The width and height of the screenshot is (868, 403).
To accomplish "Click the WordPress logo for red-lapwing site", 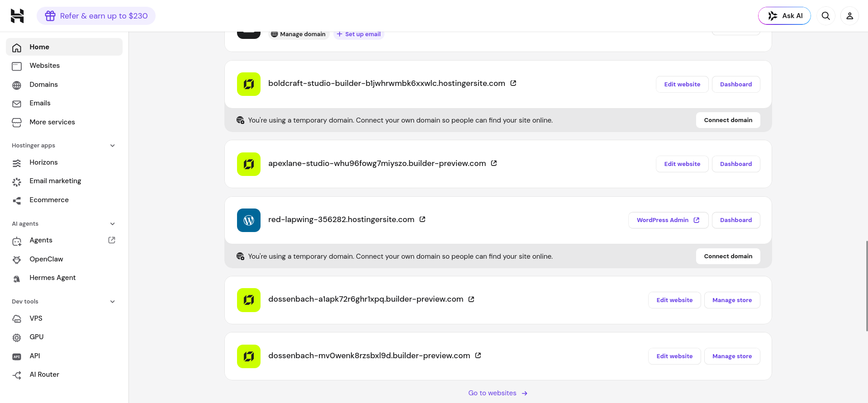I will pyautogui.click(x=249, y=220).
